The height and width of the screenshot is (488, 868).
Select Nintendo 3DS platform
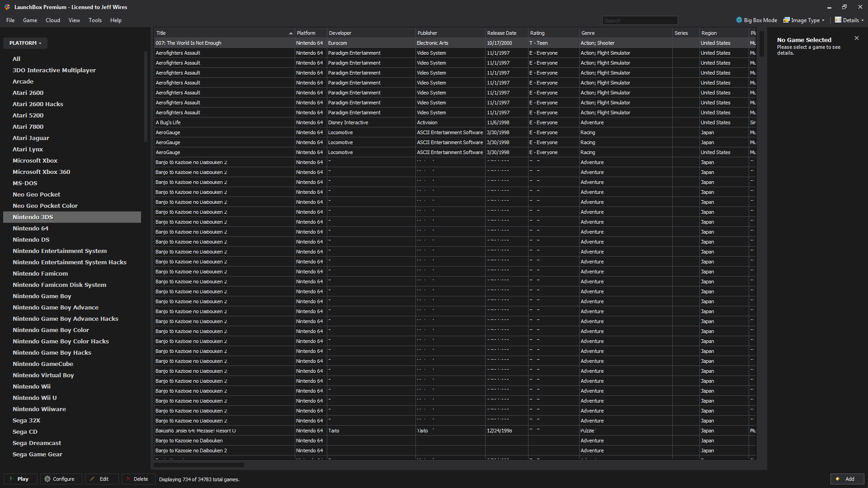pyautogui.click(x=72, y=217)
